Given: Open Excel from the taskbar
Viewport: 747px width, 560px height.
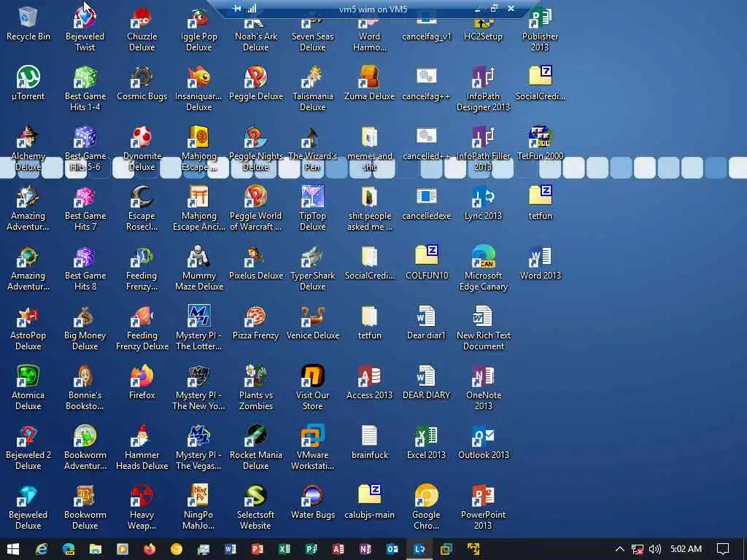Looking at the screenshot, I should click(x=285, y=549).
